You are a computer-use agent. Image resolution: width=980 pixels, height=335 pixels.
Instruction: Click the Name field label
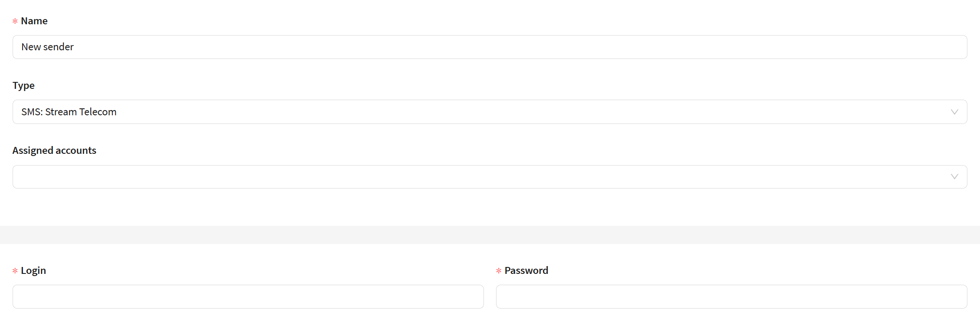click(34, 21)
